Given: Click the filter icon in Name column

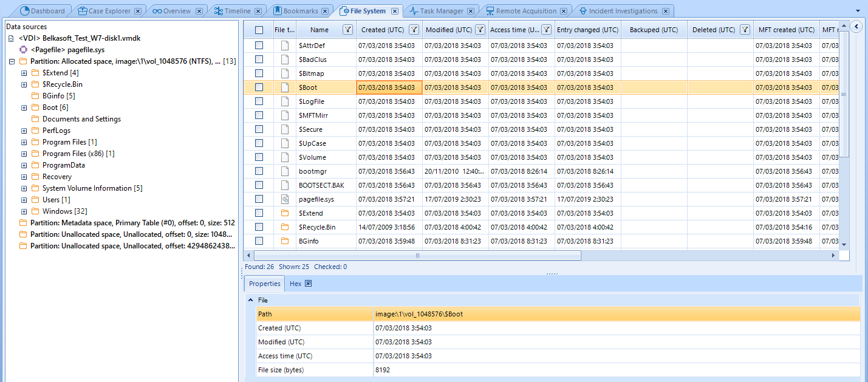Looking at the screenshot, I should [x=347, y=30].
